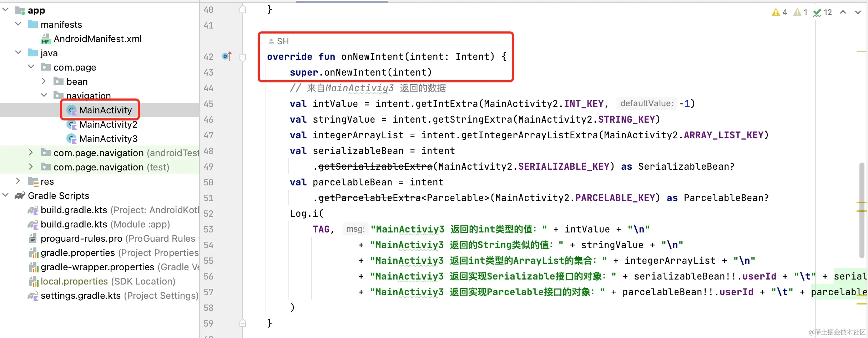Image resolution: width=868 pixels, height=338 pixels.
Task: Click the Gradle Scripts elephant icon
Action: pyautogui.click(x=20, y=195)
